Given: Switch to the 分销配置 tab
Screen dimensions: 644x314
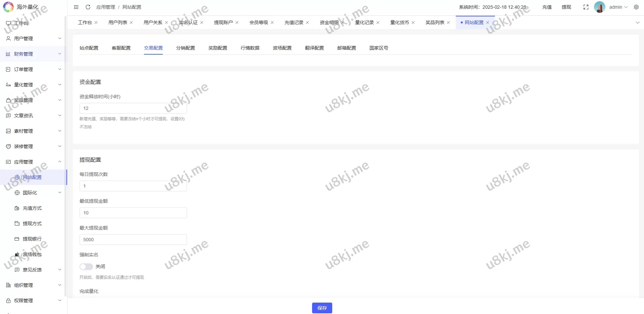Looking at the screenshot, I should 185,48.
